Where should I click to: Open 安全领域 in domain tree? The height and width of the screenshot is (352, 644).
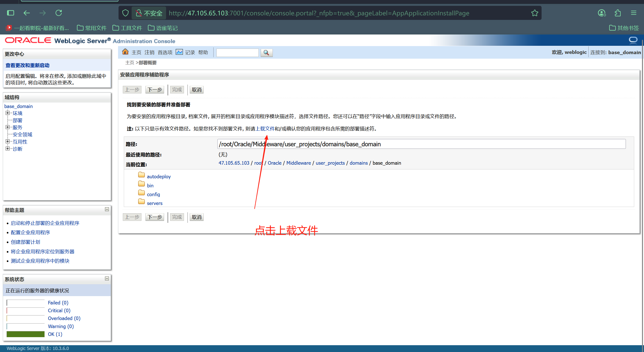[22, 134]
